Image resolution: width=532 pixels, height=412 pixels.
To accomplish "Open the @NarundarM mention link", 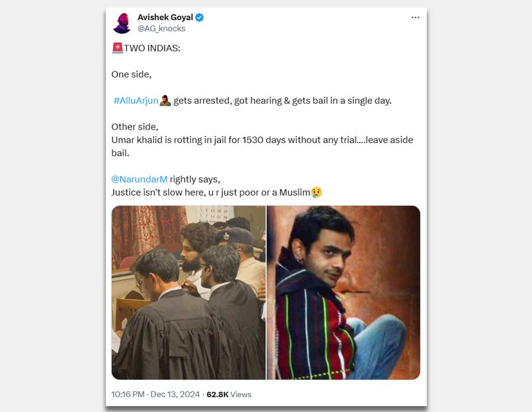I will click(x=140, y=179).
